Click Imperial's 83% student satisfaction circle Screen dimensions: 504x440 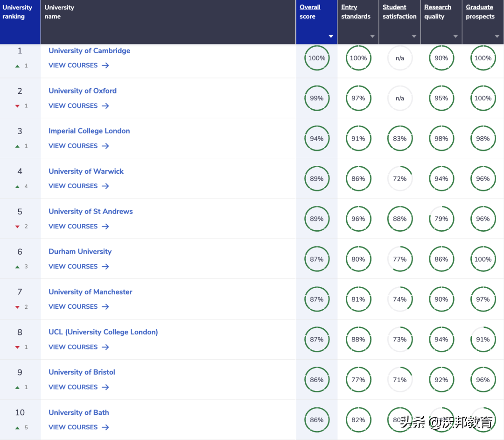[399, 139]
